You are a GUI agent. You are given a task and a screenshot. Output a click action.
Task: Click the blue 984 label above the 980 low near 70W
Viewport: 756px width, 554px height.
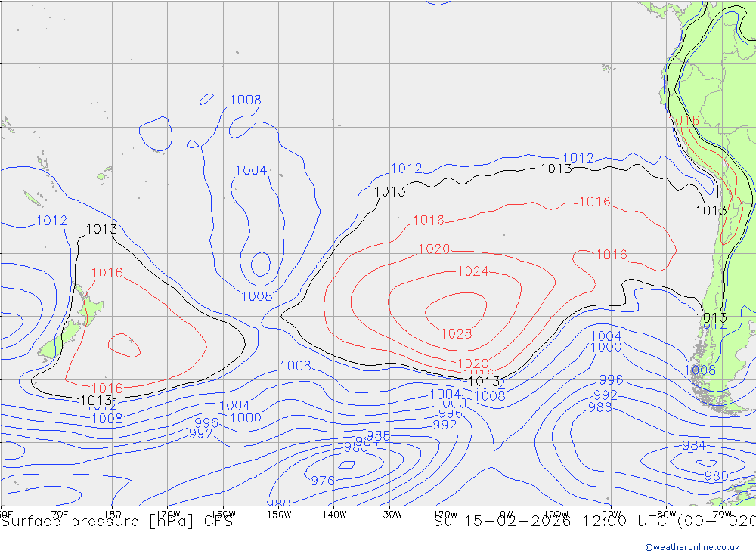tap(694, 445)
